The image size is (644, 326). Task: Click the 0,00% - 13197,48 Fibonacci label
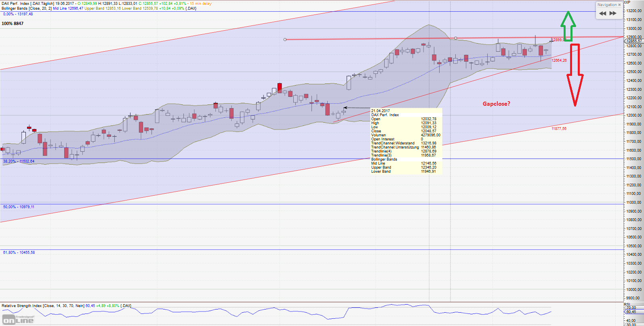pyautogui.click(x=18, y=14)
